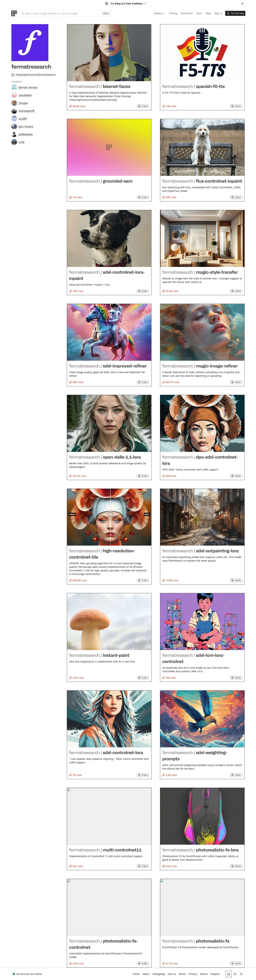Open the Try Kling 4.0 announcement link
Image resolution: width=256 pixels, height=980 pixels.
tap(126, 3)
